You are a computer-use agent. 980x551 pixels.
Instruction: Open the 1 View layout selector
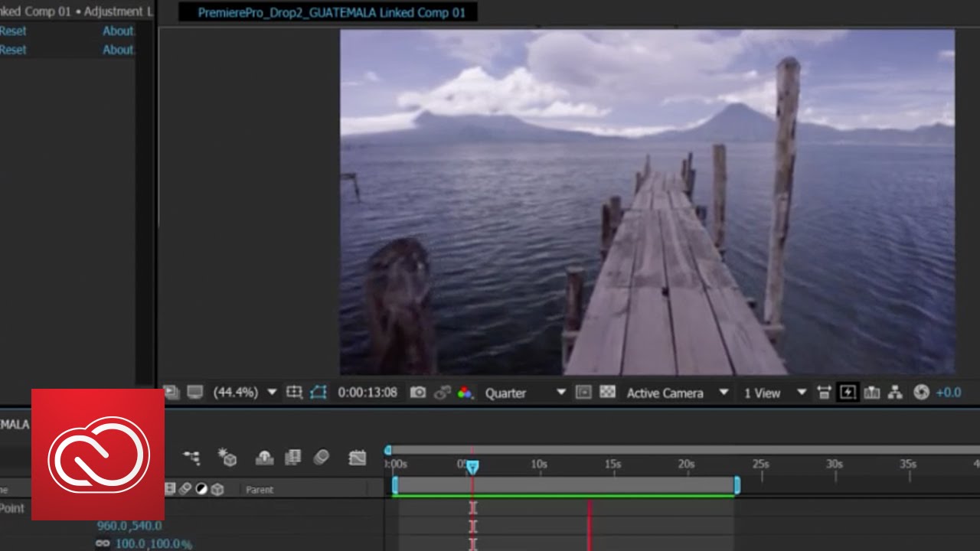pyautogui.click(x=773, y=393)
